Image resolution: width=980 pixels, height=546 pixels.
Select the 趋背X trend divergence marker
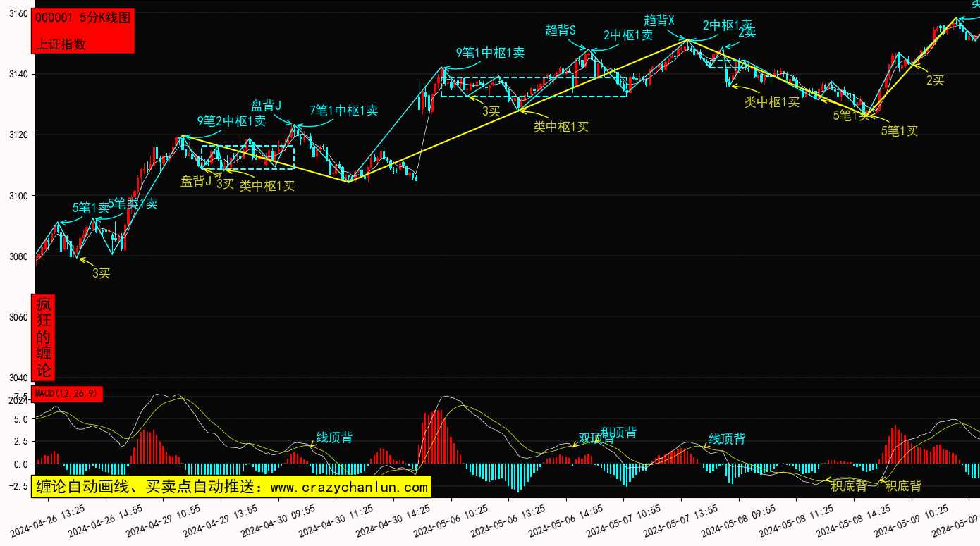pyautogui.click(x=659, y=20)
